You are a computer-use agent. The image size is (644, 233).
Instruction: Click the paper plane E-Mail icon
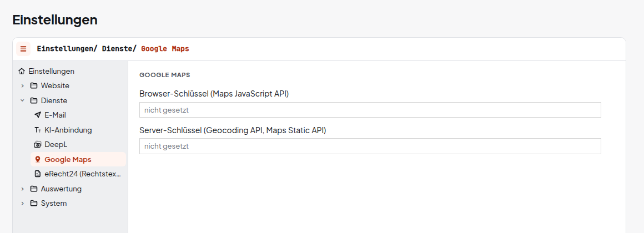point(38,115)
